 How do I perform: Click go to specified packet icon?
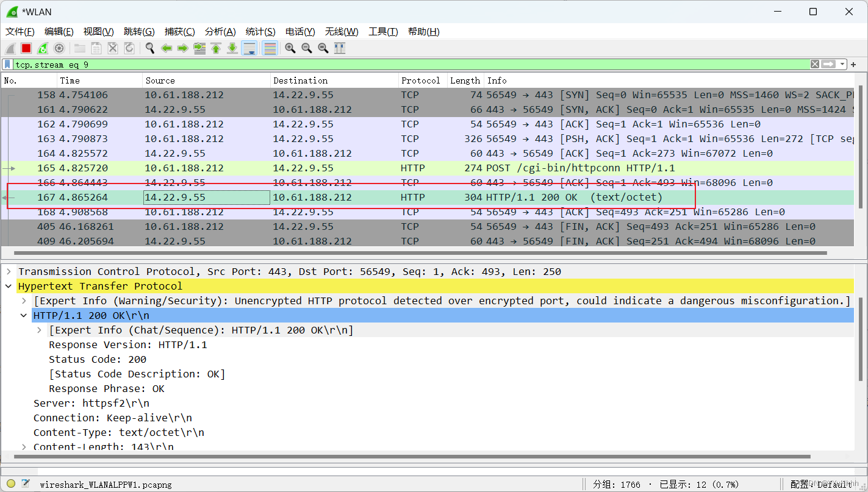tap(199, 48)
